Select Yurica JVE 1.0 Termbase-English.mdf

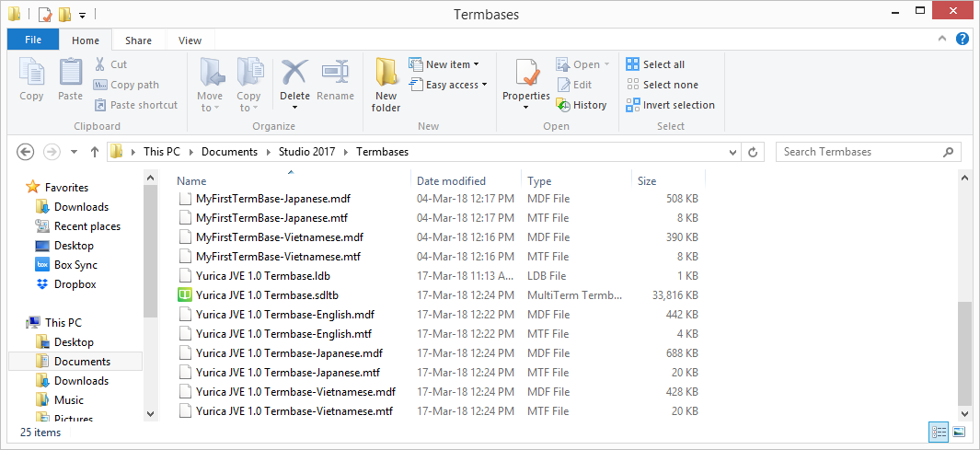pyautogui.click(x=285, y=315)
